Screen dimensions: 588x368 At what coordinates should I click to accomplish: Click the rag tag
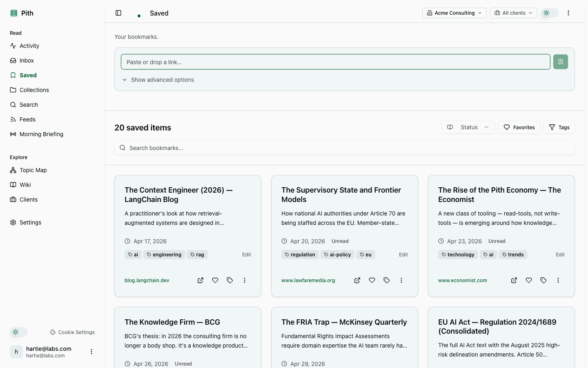click(x=197, y=255)
